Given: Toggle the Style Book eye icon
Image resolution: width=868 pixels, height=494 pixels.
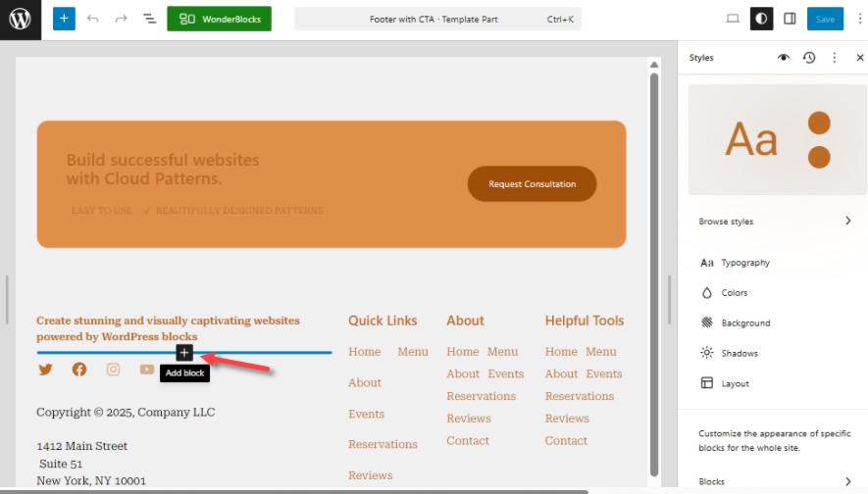Looking at the screenshot, I should (784, 58).
